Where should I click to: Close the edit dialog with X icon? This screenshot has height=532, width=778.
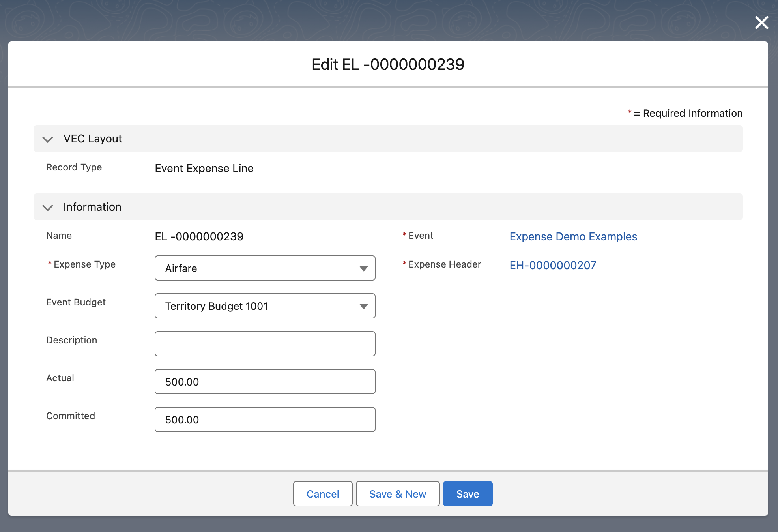pyautogui.click(x=761, y=23)
